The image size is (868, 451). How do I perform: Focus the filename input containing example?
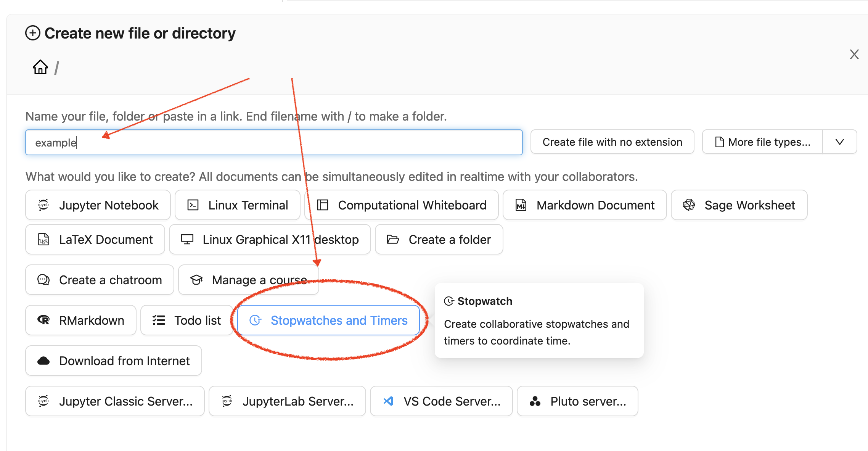(274, 142)
